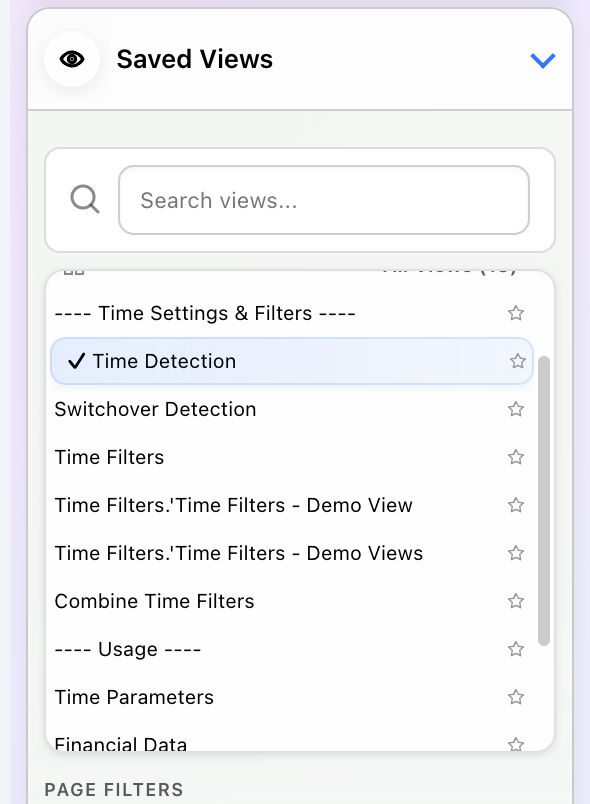
Task: Click inside the Search views field
Action: (x=324, y=199)
